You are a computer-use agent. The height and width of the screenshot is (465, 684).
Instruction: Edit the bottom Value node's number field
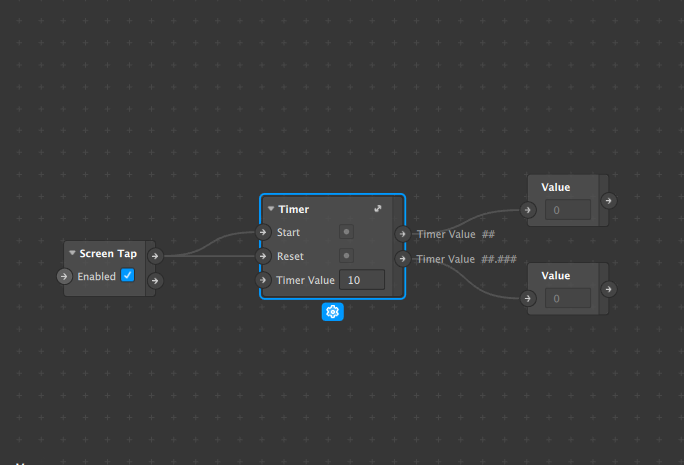pyautogui.click(x=568, y=298)
